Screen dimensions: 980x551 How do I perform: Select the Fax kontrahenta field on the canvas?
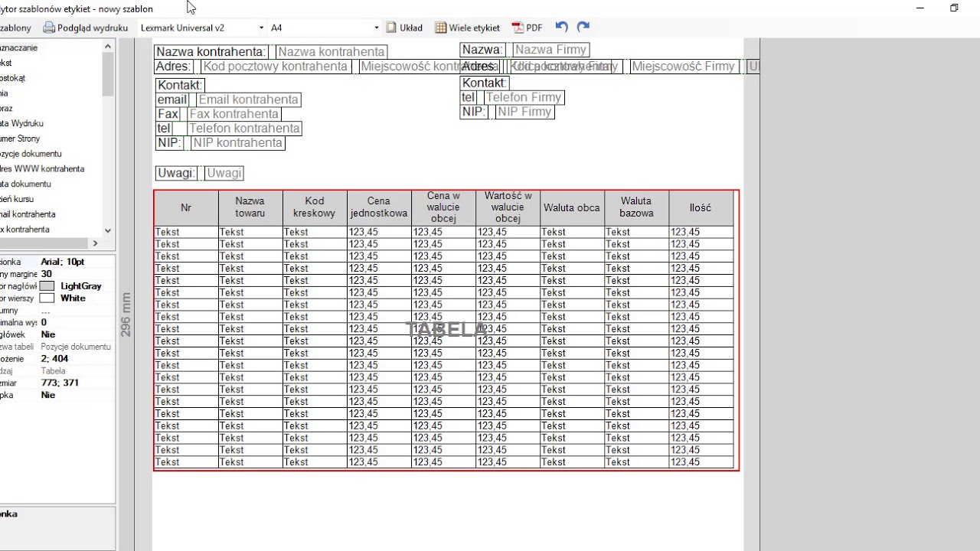tap(234, 114)
